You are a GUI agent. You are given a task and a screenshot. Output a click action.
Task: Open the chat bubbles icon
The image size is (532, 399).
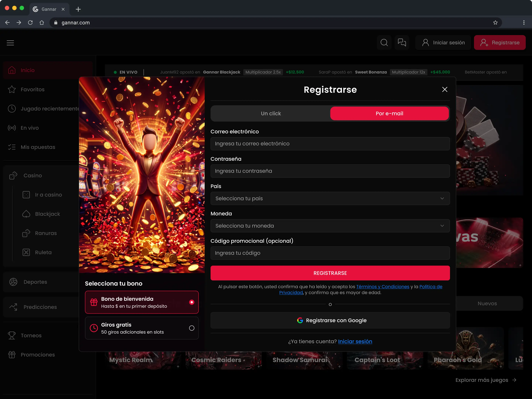tap(402, 42)
